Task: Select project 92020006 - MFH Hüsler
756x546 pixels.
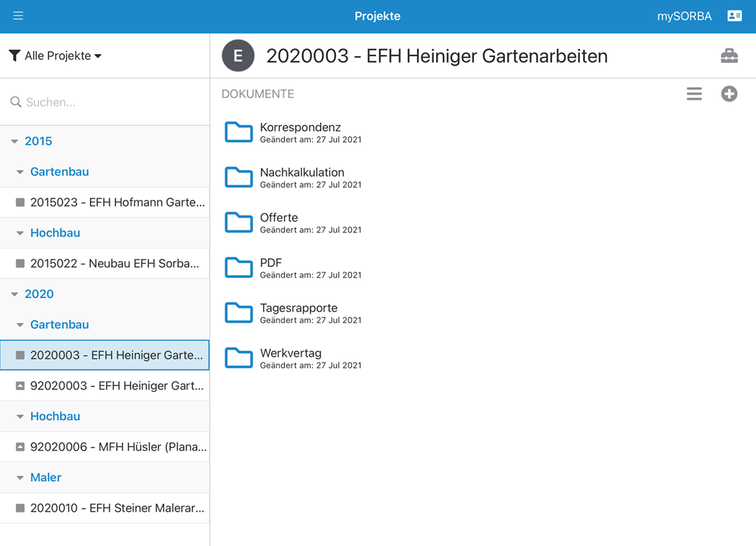Action: tap(118, 447)
